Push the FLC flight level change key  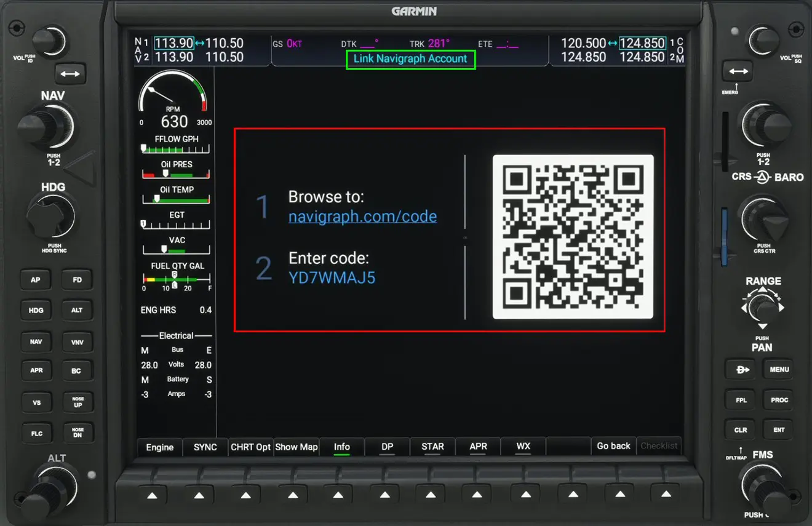tap(36, 433)
